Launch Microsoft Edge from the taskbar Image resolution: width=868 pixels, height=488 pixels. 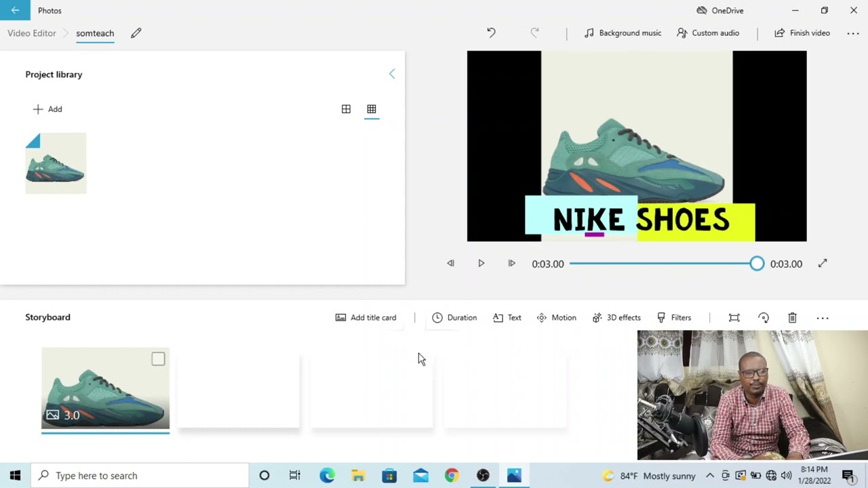[327, 475]
